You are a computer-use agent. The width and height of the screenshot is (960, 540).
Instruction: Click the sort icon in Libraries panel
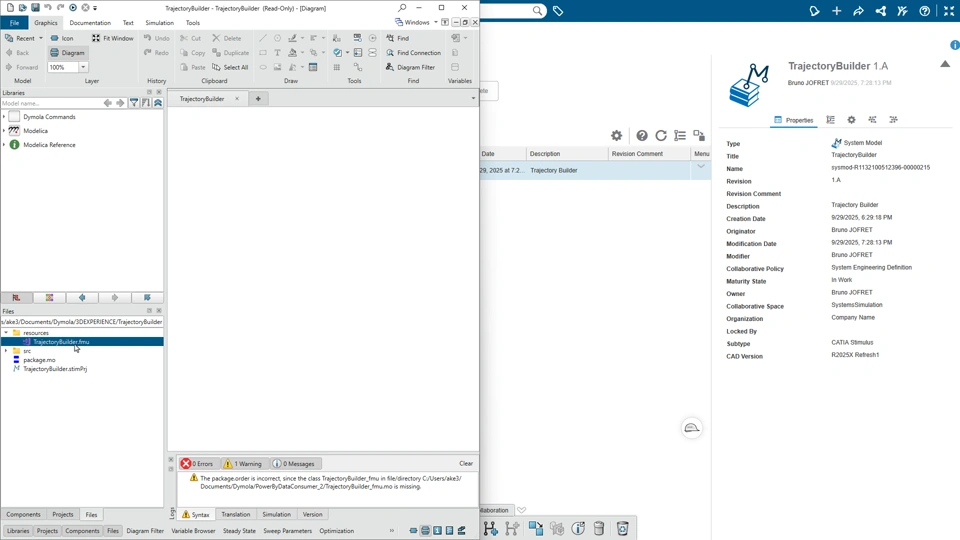146,103
